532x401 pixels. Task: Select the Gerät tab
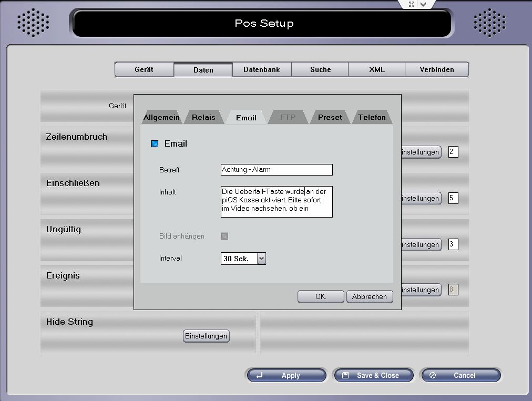coord(144,69)
